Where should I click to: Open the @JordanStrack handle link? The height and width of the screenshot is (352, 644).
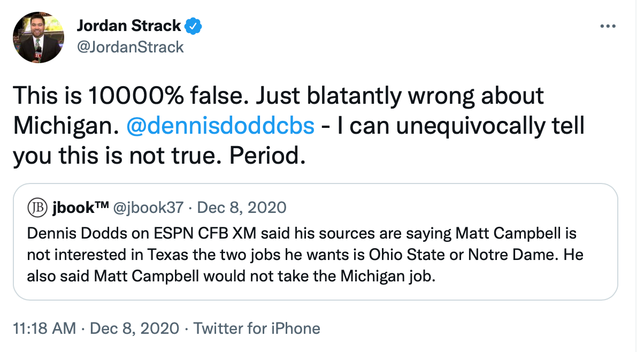click(131, 47)
